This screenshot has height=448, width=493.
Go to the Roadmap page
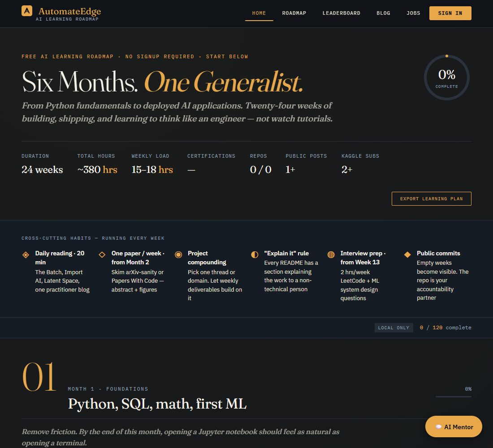pos(294,13)
